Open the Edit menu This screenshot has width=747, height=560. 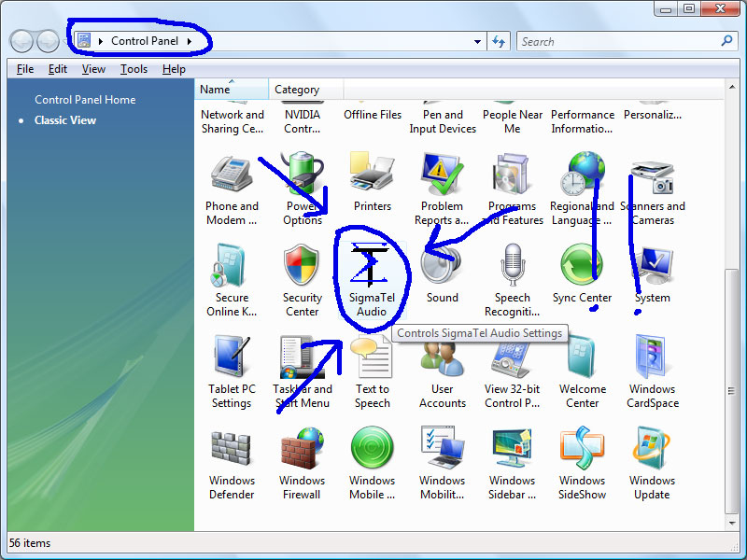click(57, 69)
